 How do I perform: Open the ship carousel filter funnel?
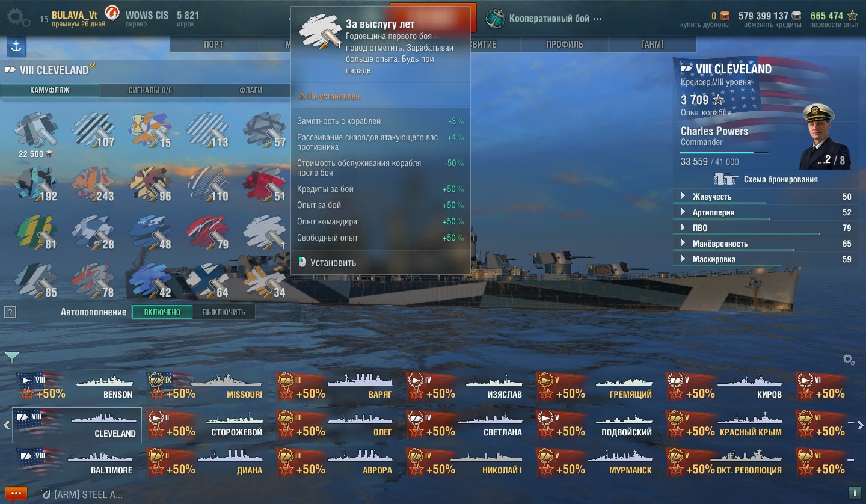(x=11, y=358)
